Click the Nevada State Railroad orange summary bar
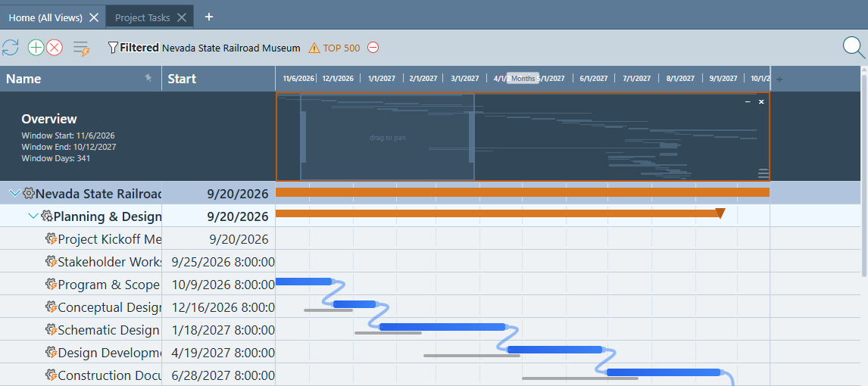 click(523, 192)
